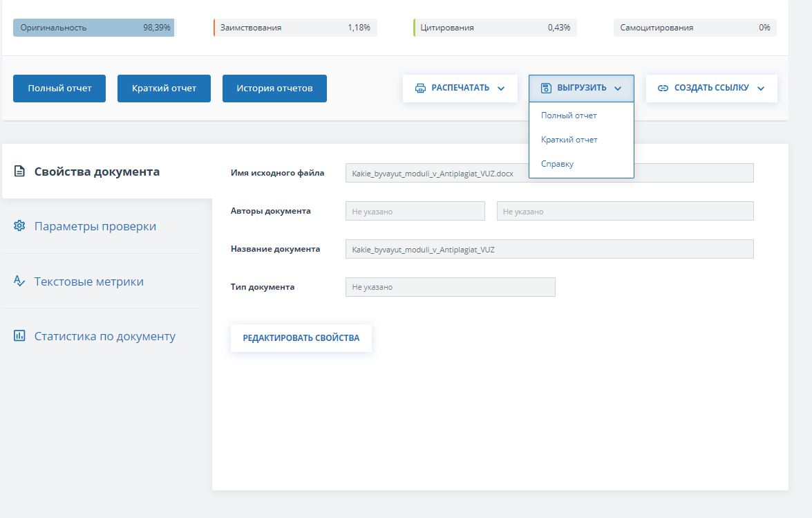Click the Тип документа field
The height and width of the screenshot is (518, 812).
[x=451, y=287]
